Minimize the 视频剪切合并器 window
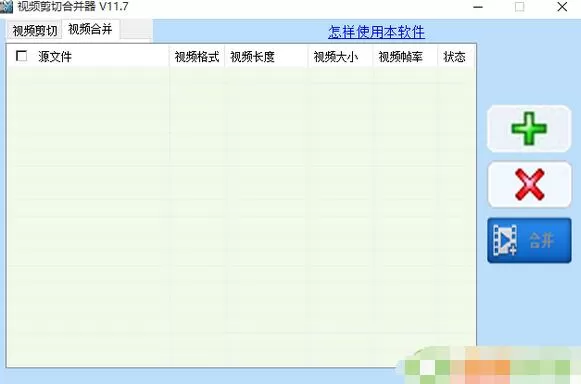 tap(478, 7)
